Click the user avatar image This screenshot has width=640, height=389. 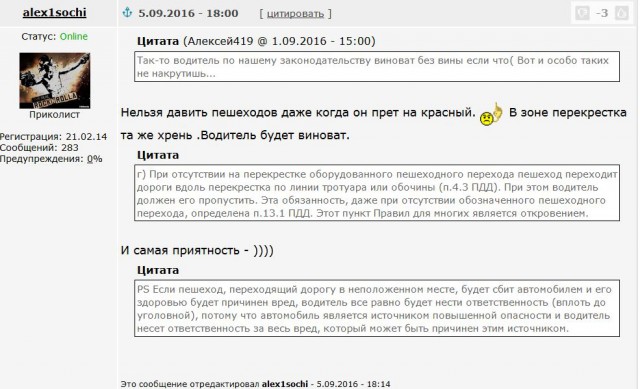coord(55,80)
